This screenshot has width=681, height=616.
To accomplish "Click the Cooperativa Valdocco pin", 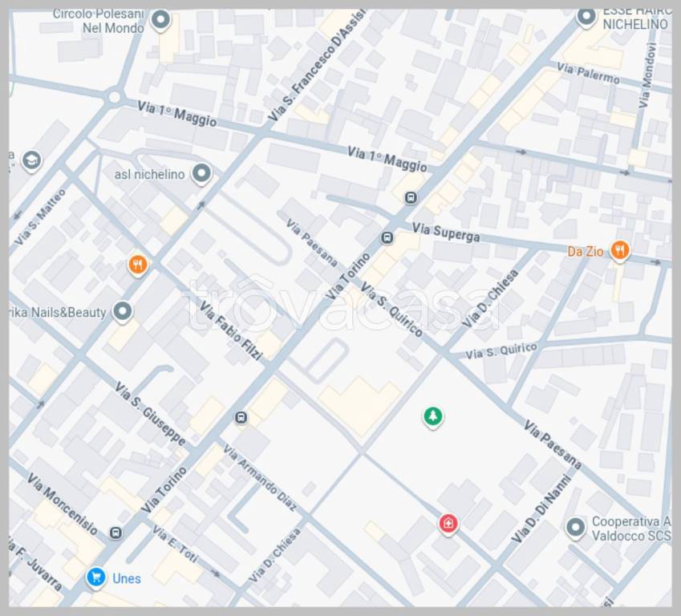I will click(574, 528).
